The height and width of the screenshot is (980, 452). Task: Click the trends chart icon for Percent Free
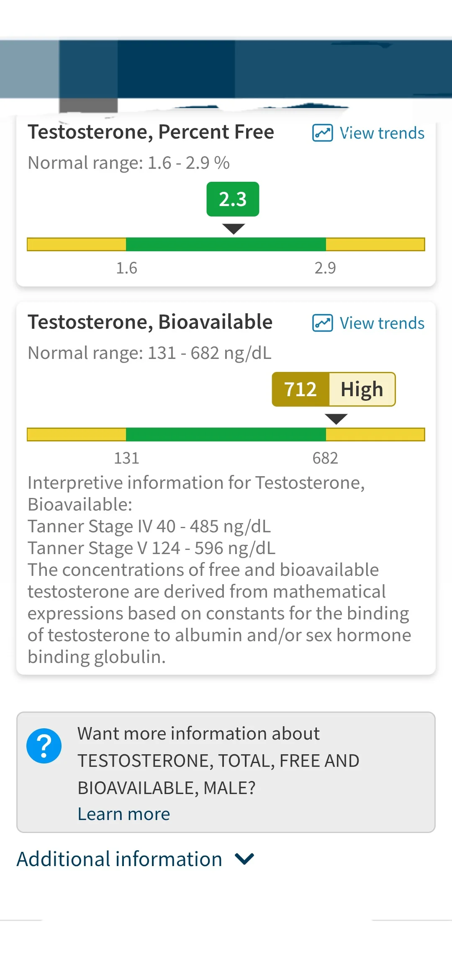tap(322, 133)
